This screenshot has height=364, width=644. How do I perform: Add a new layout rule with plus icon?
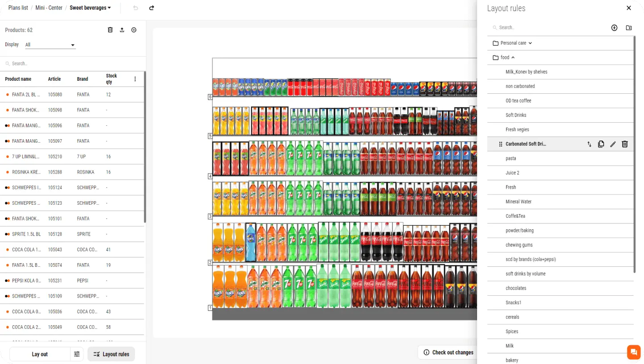(x=614, y=28)
